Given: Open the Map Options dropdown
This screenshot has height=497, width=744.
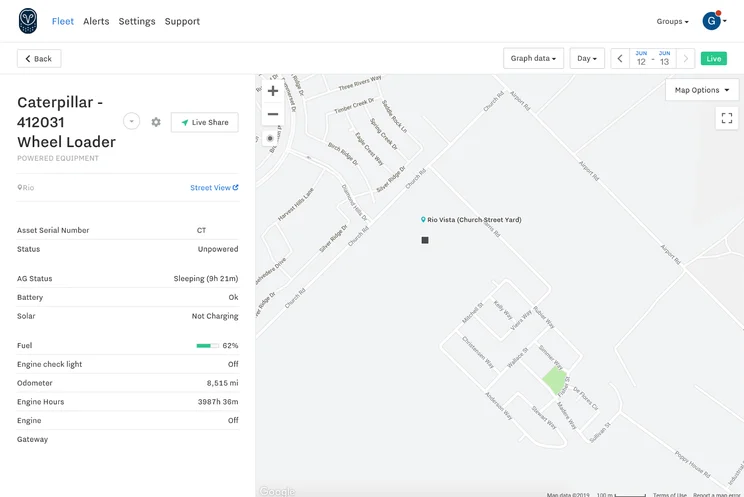Looking at the screenshot, I should (x=702, y=90).
